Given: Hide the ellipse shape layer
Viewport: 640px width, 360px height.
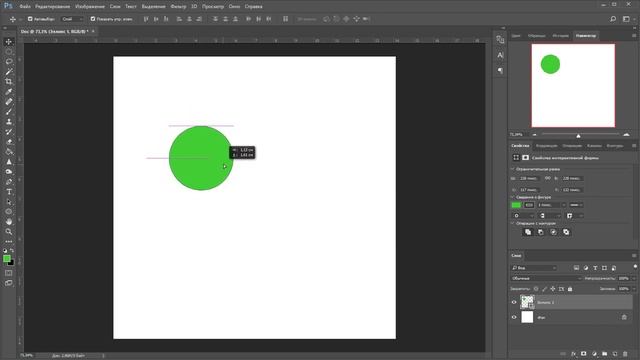Looking at the screenshot, I should (514, 302).
